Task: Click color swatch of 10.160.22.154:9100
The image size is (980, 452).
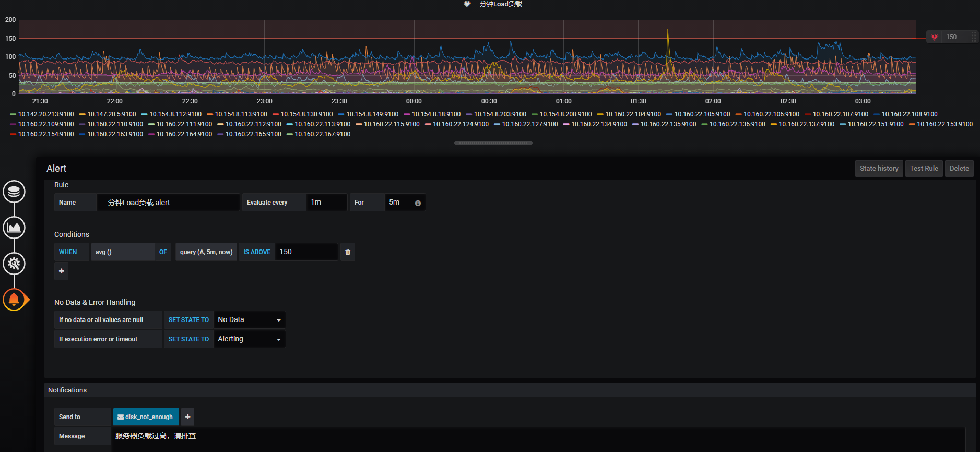Action: (13, 134)
